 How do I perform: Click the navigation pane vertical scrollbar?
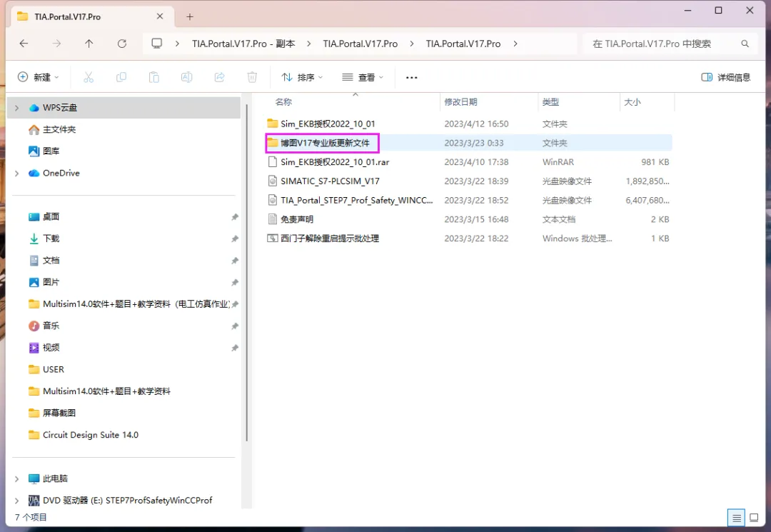click(246, 272)
